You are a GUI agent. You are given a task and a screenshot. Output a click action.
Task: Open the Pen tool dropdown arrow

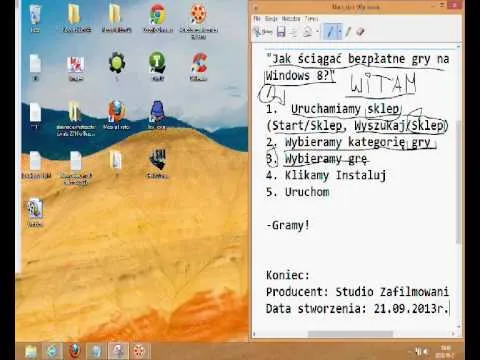pyautogui.click(x=339, y=32)
